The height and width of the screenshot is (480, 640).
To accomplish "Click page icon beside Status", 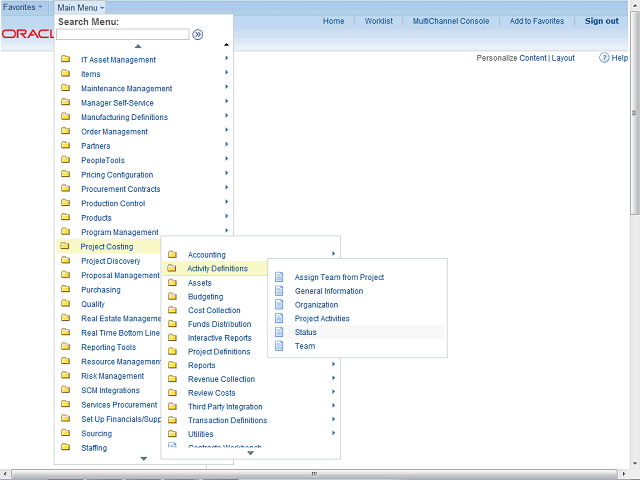I will pyautogui.click(x=279, y=332).
